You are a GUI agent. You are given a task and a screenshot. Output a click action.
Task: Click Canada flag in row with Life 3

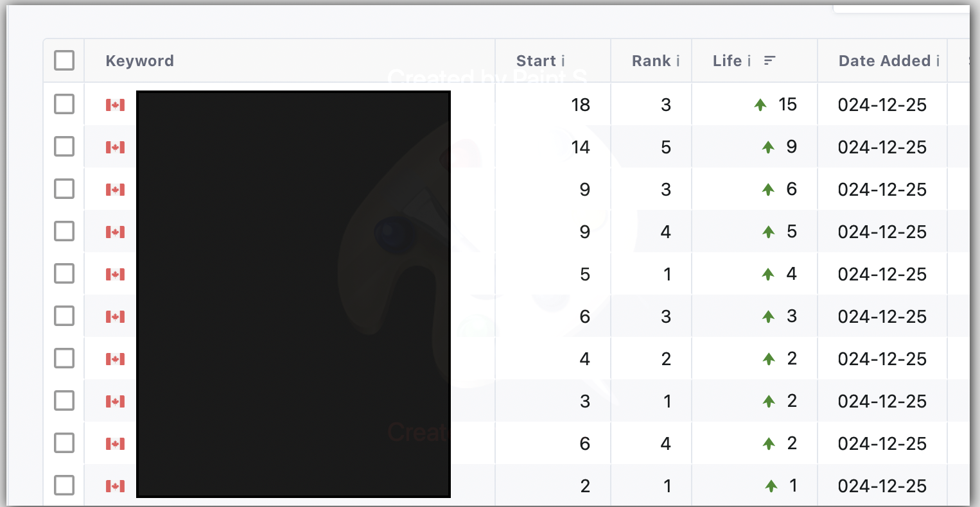[x=116, y=316]
